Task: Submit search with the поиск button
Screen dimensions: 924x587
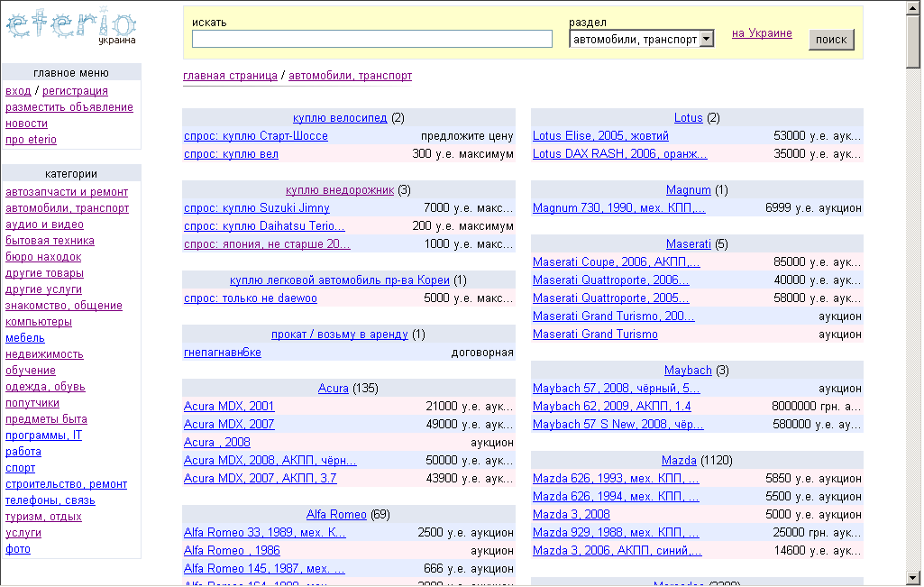Action: pos(831,40)
